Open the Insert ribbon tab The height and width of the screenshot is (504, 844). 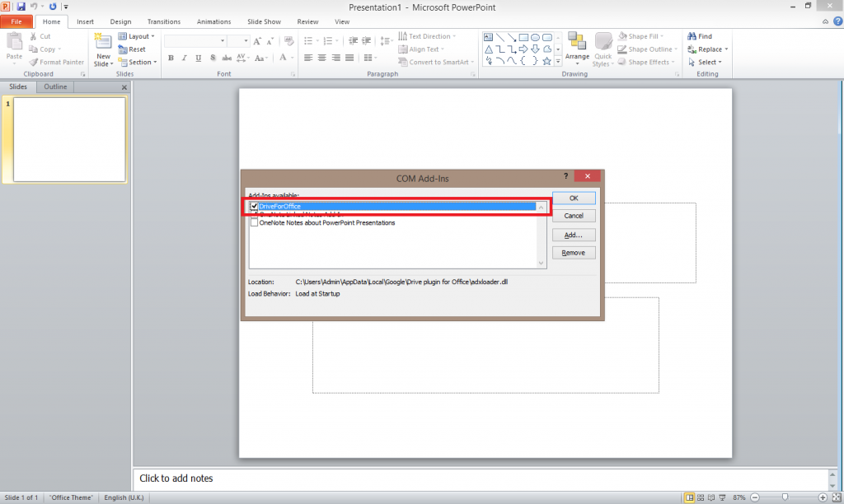point(85,21)
